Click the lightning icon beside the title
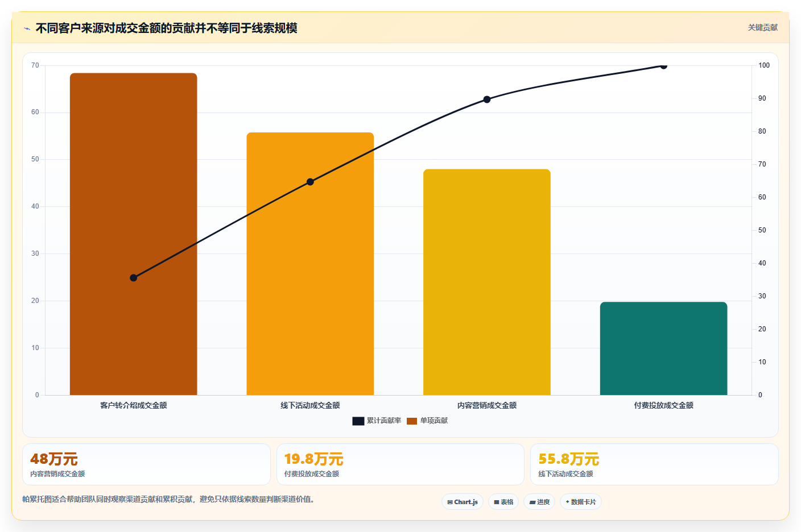This screenshot has height=532, width=801. (27, 28)
